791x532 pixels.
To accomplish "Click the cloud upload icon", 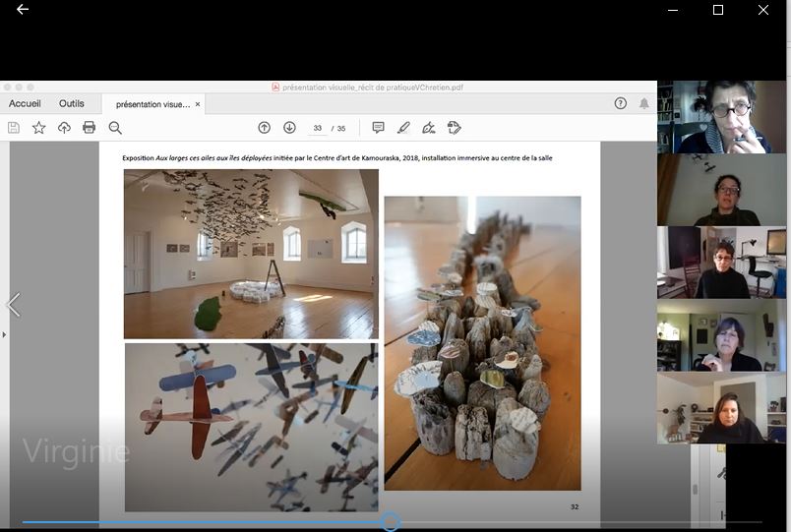I will (x=64, y=128).
